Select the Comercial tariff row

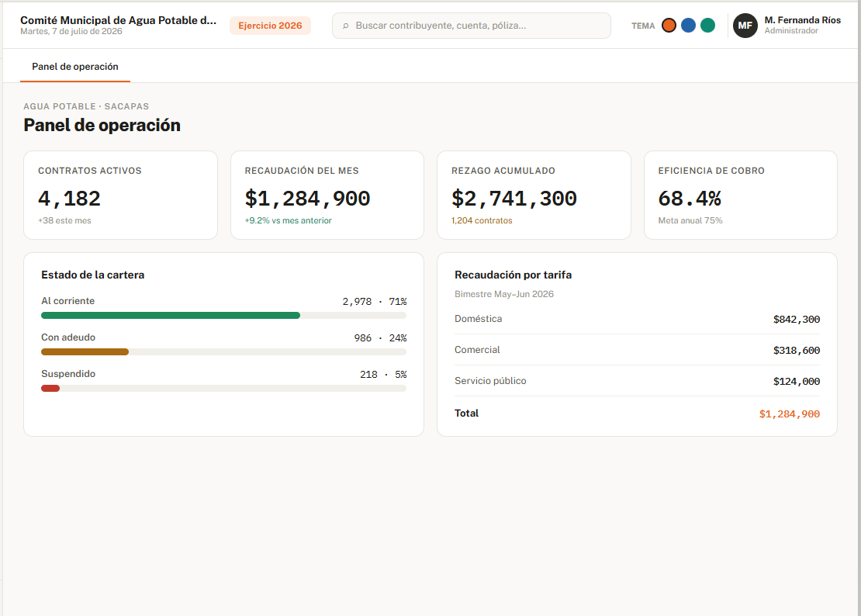[637, 350]
